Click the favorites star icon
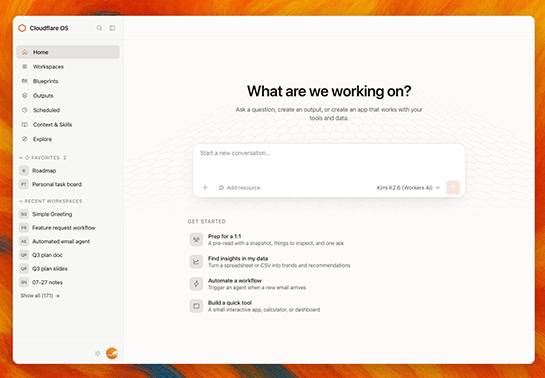This screenshot has width=545, height=378. point(27,158)
